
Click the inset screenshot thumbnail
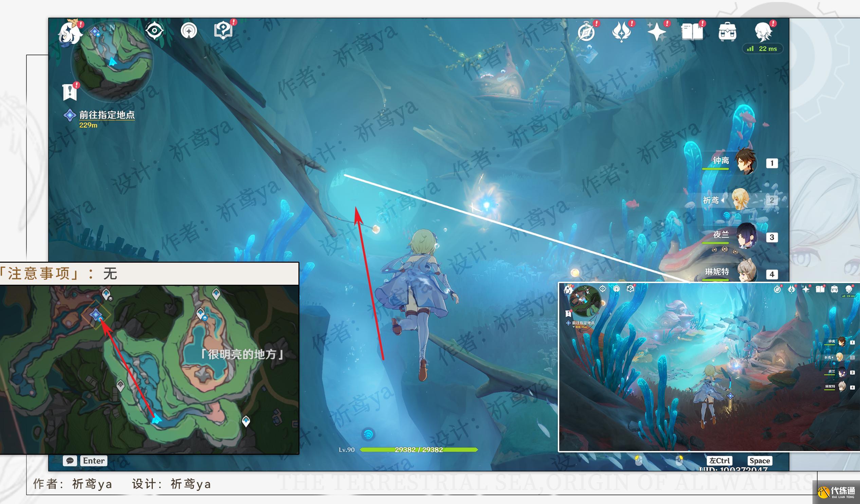point(709,367)
